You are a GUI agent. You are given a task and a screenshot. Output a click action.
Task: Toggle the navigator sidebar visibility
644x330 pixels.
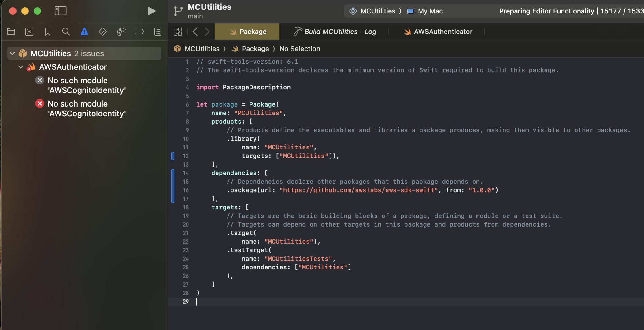tap(61, 11)
